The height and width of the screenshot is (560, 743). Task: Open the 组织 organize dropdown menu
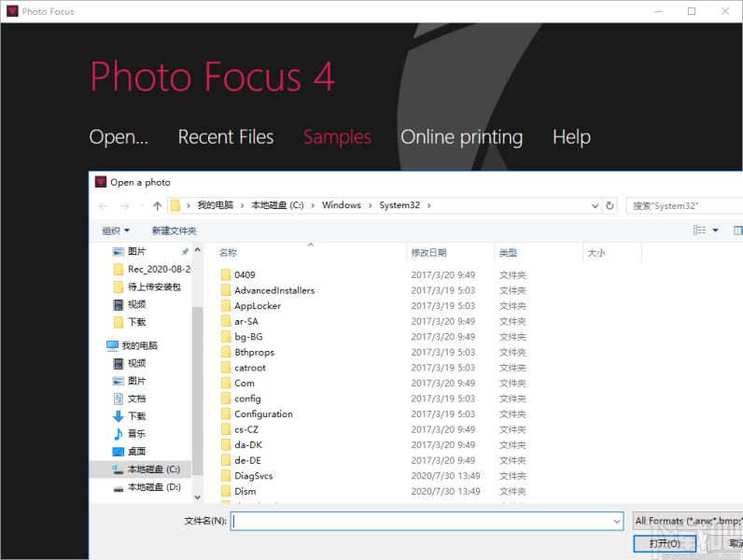[116, 231]
